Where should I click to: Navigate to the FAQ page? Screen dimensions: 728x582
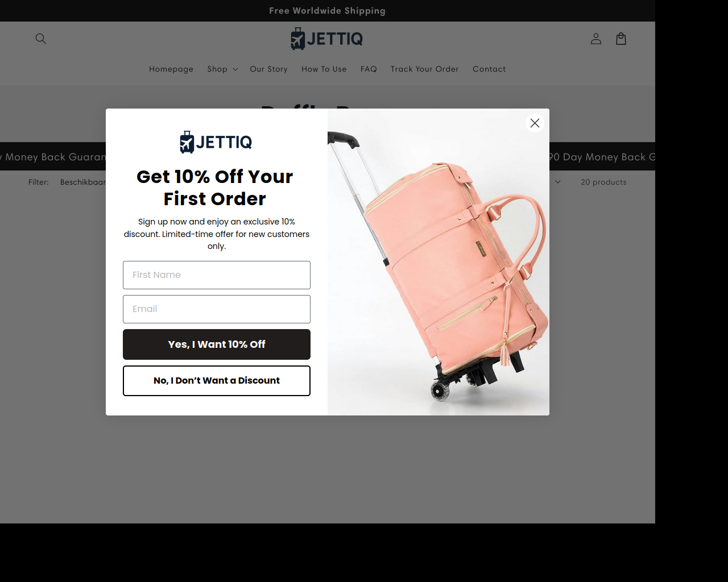[369, 69]
